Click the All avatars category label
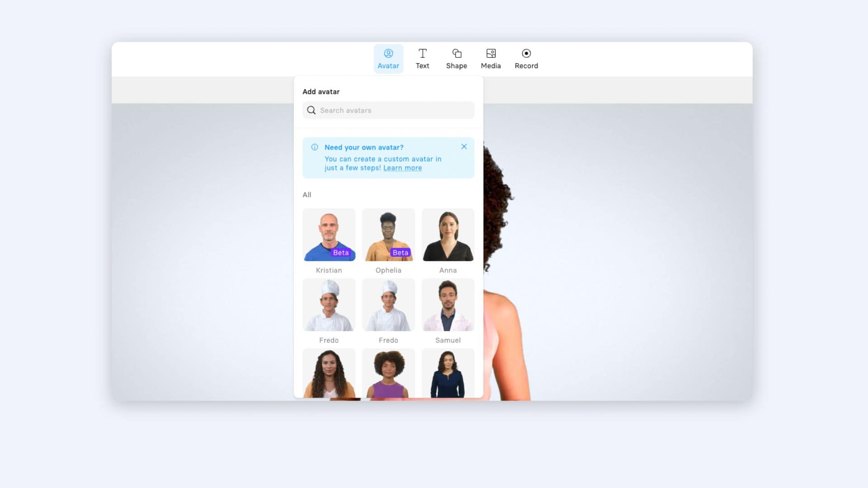The height and width of the screenshot is (488, 868). 307,194
